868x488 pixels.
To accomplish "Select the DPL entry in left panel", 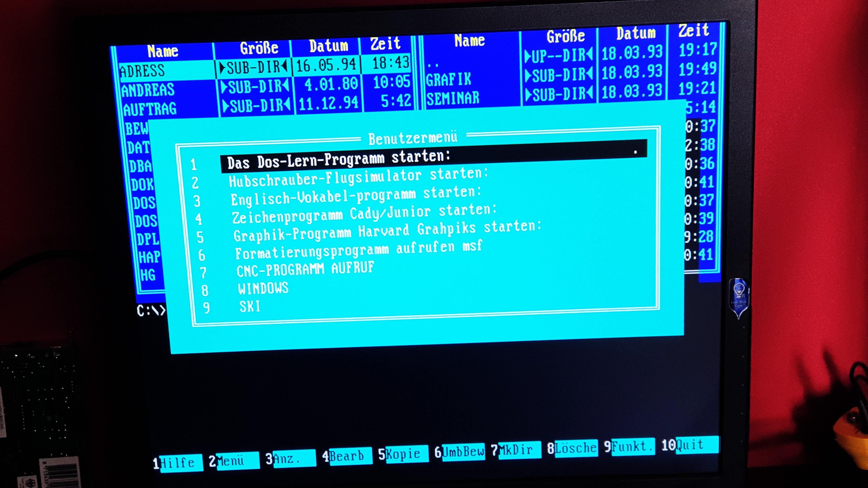I will (x=147, y=239).
